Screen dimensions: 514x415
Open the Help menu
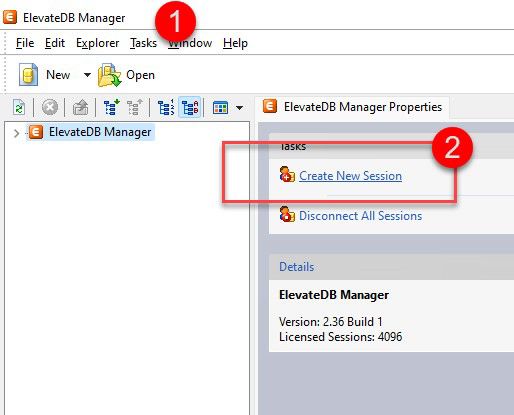tap(235, 43)
